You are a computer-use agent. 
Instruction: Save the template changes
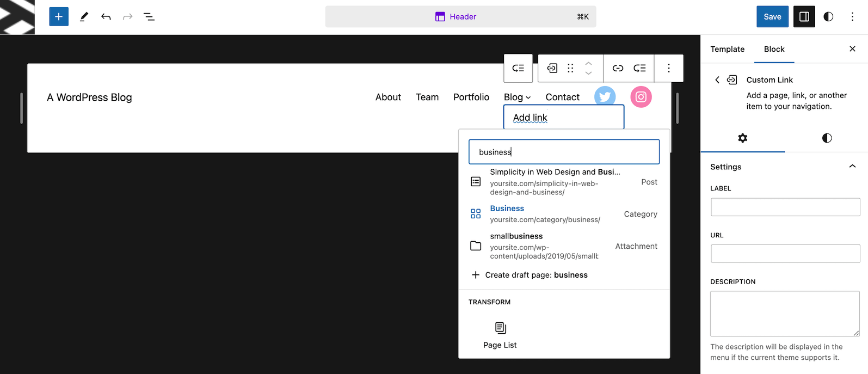[772, 17]
